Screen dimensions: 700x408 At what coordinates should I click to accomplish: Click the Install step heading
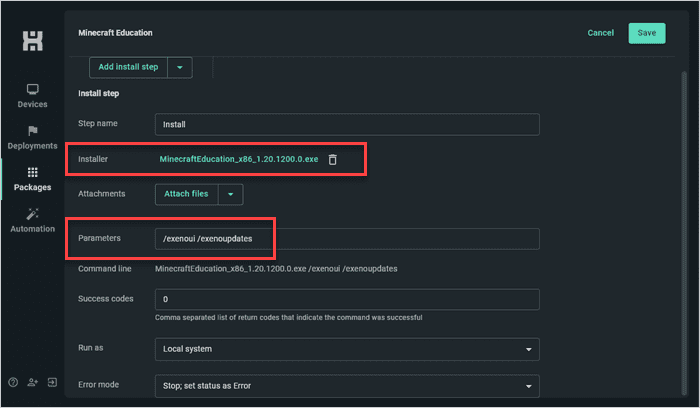point(99,93)
